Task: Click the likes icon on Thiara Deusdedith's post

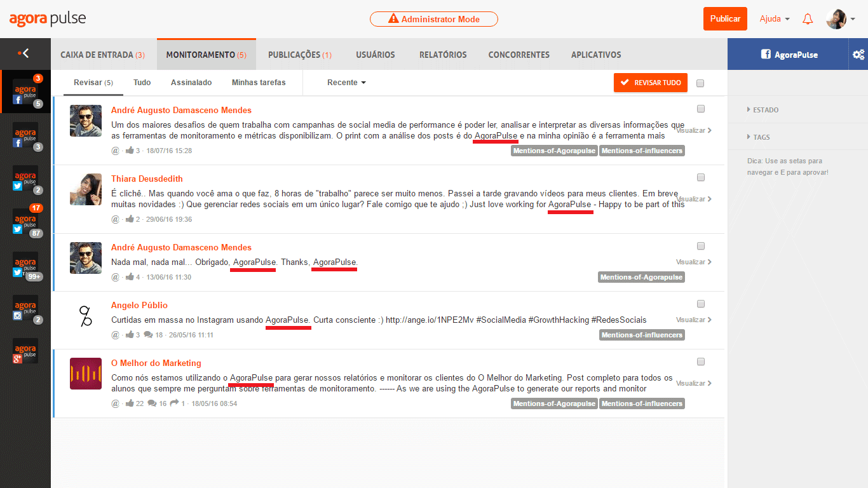Action: [130, 219]
